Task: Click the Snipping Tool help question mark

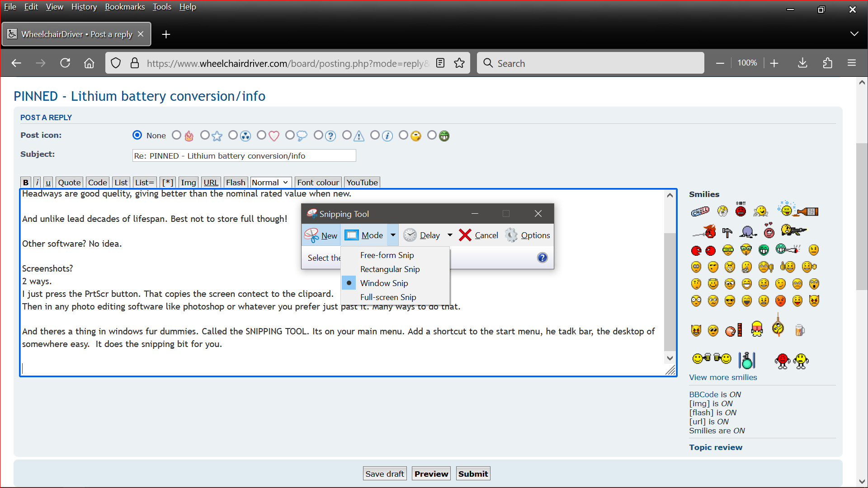Action: coord(542,258)
